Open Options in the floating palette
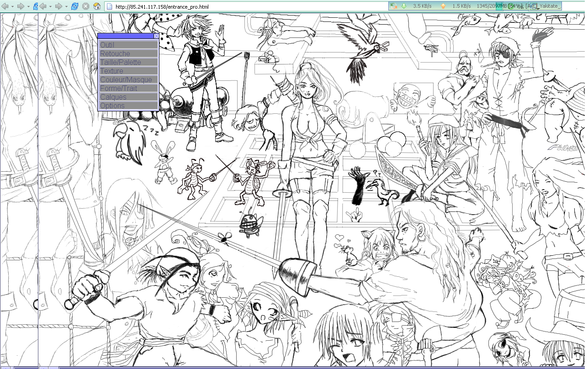Viewport: 588px width, 369px height. tap(128, 105)
